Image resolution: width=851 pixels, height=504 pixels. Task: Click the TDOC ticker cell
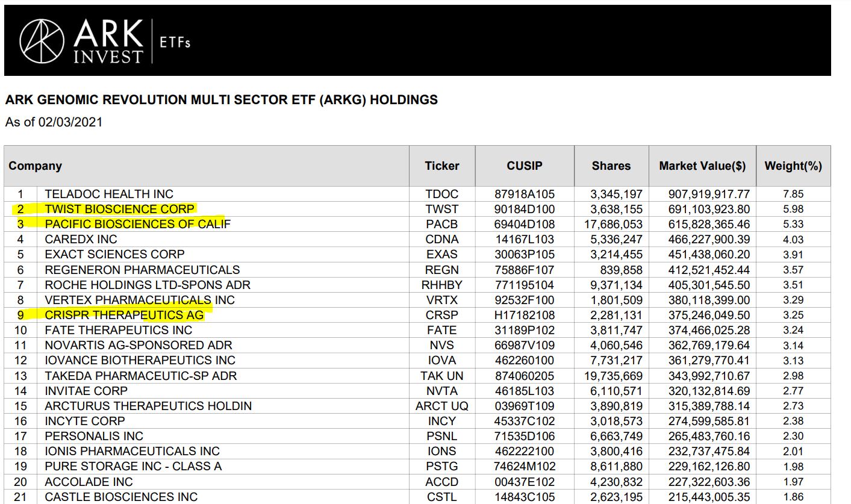(x=442, y=194)
